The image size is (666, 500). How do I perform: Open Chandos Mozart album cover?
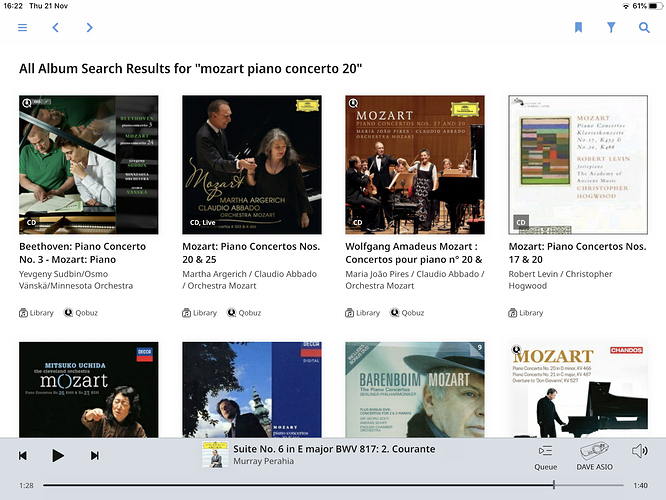pyautogui.click(x=578, y=390)
